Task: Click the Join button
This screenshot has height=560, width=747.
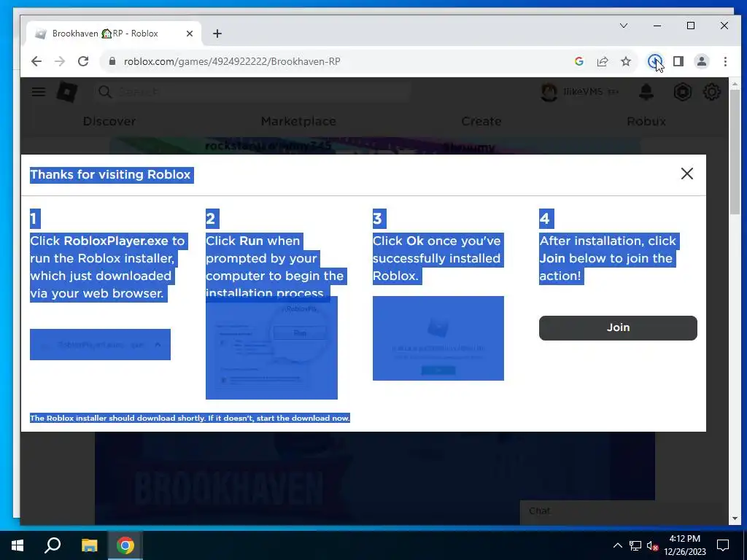Action: (x=618, y=327)
